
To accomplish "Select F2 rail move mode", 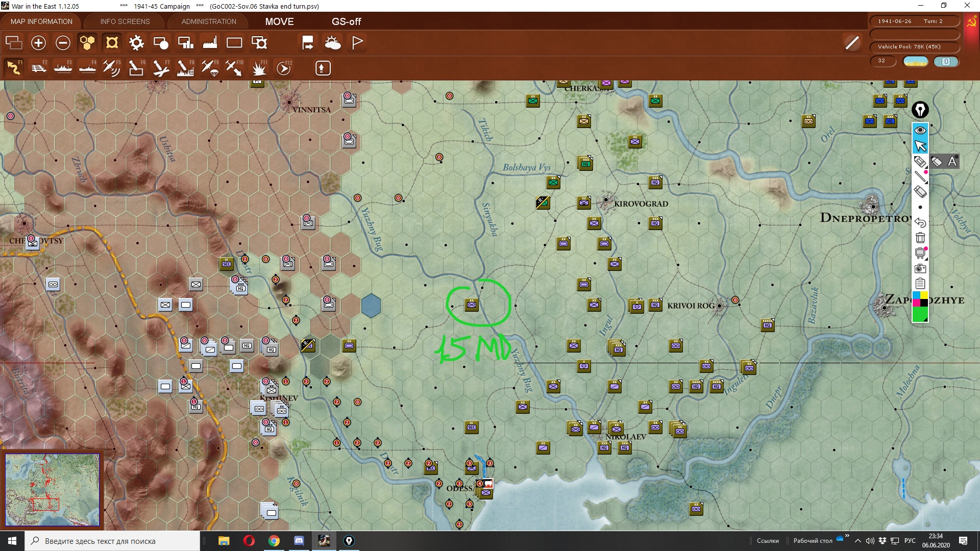I will click(x=38, y=68).
